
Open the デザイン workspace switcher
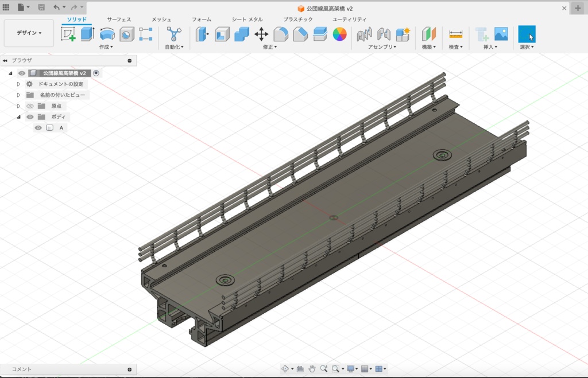click(29, 33)
